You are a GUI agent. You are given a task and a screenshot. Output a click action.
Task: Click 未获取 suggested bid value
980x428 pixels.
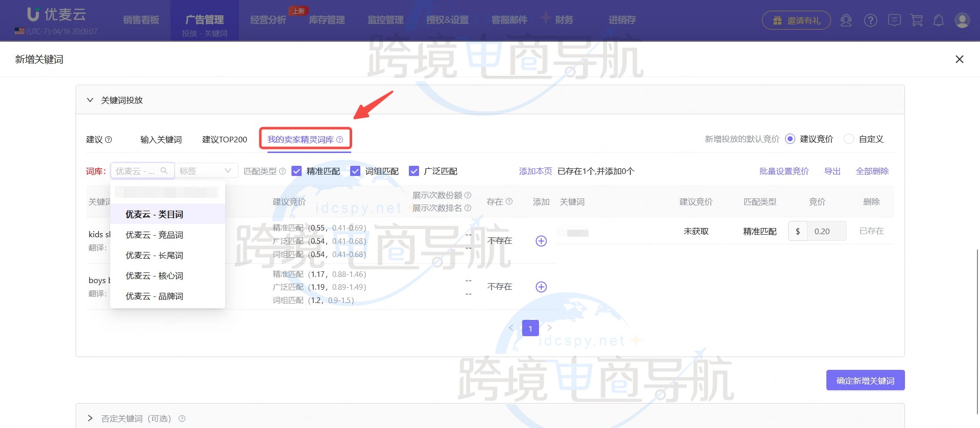[x=696, y=231]
